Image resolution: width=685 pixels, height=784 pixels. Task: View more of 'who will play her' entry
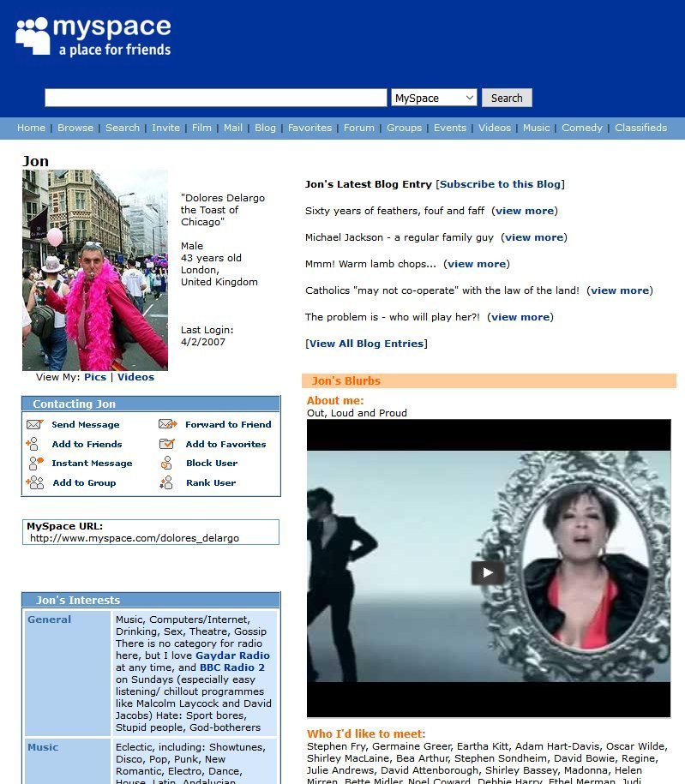coord(520,316)
